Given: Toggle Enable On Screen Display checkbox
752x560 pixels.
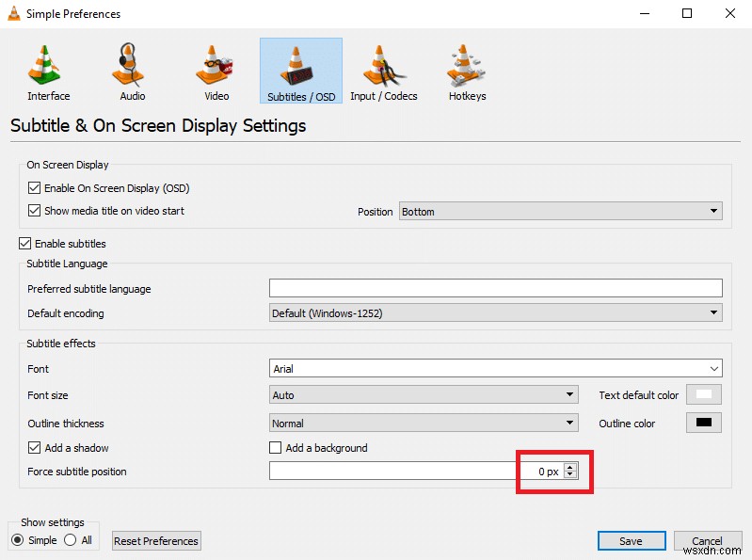Looking at the screenshot, I should [34, 188].
